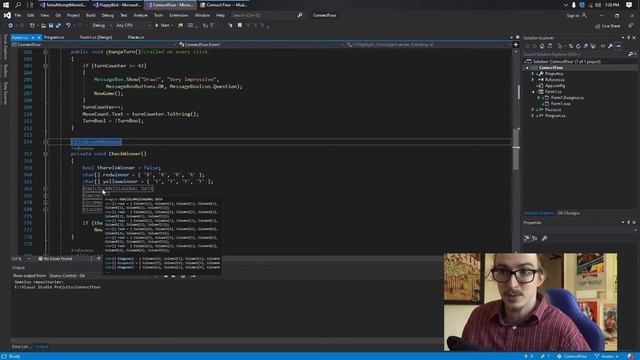Screen dimensions: 640x360
Task: Click the navigate backward toolbar icon
Action: pos(11,25)
